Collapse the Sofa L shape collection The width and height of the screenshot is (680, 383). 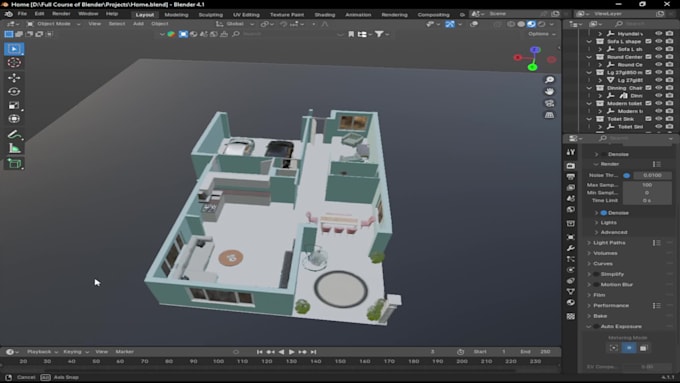tap(589, 41)
